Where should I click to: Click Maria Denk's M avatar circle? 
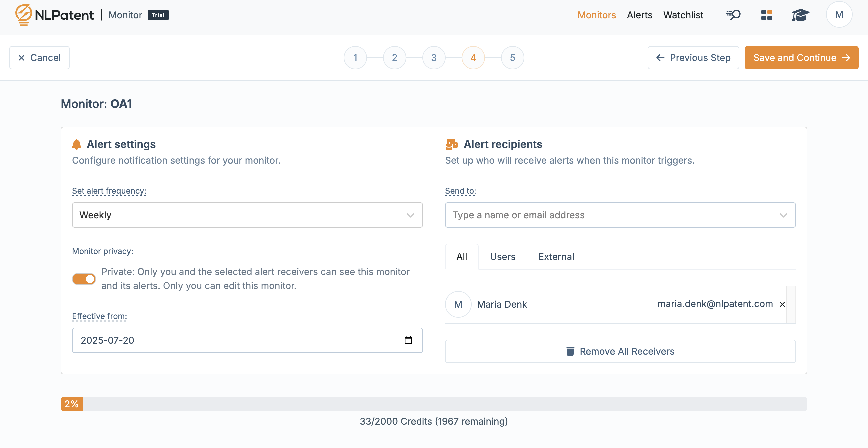pos(458,304)
